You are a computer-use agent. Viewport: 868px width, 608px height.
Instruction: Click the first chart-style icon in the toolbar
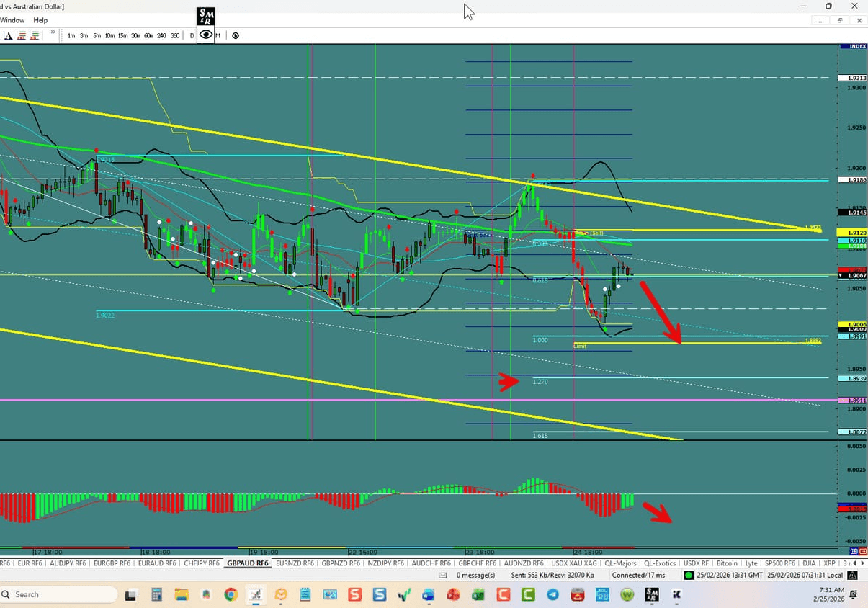pos(22,35)
